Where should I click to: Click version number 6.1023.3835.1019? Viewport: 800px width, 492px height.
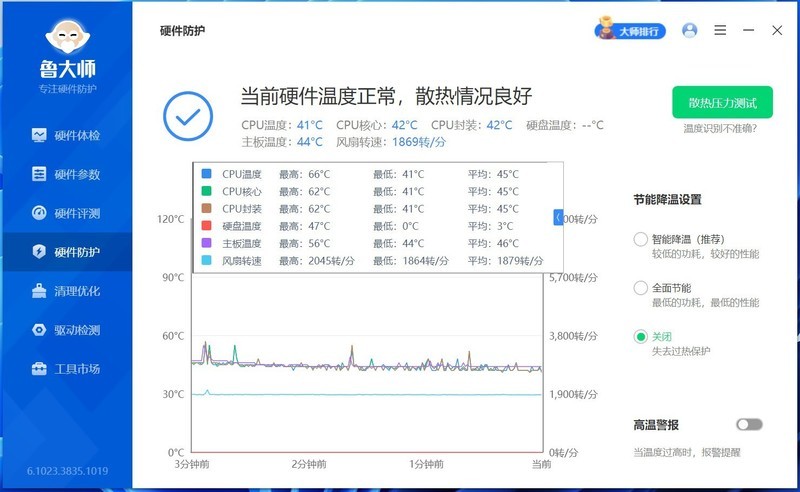[67, 471]
